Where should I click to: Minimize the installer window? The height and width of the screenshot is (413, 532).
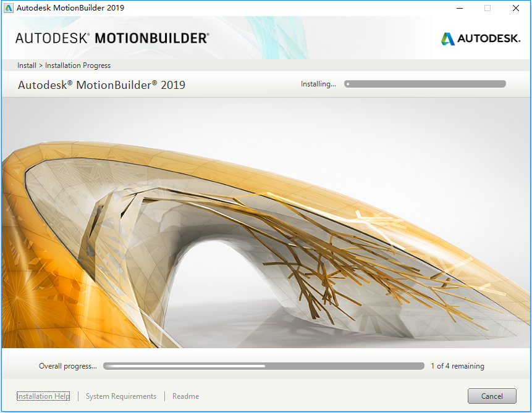460,8
